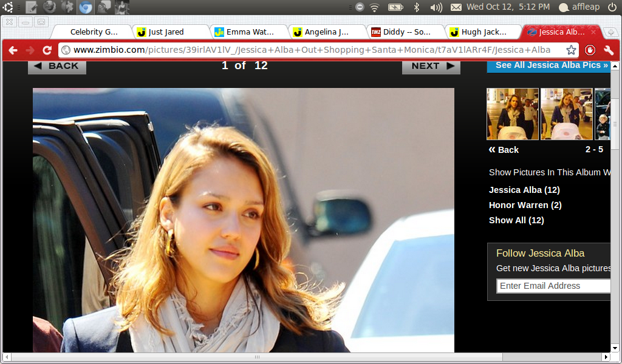This screenshot has width=622, height=364.
Task: Open the volume control indicator
Action: coord(436,7)
